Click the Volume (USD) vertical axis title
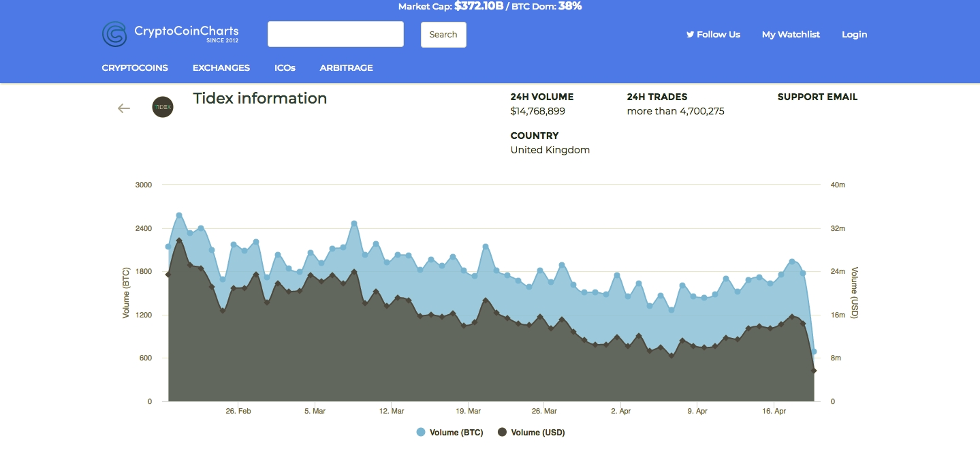The height and width of the screenshot is (449, 980). click(x=855, y=293)
